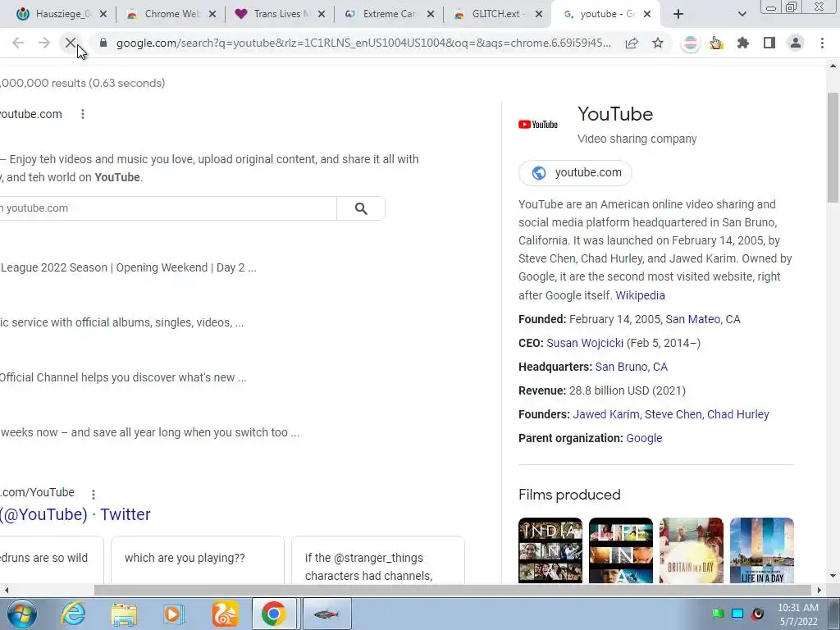Open Windows Media Player from taskbar
This screenshot has height=630, width=840.
(174, 614)
